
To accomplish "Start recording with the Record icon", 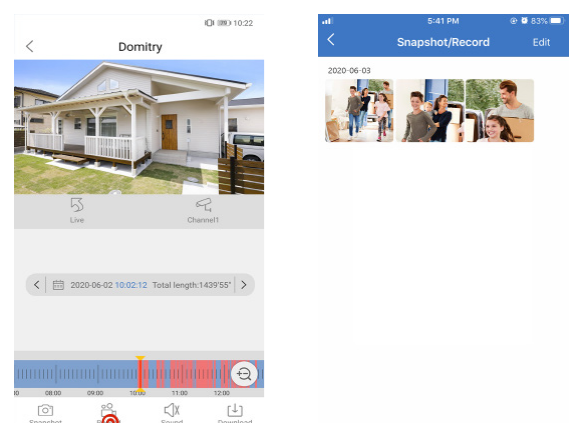I will click(109, 411).
